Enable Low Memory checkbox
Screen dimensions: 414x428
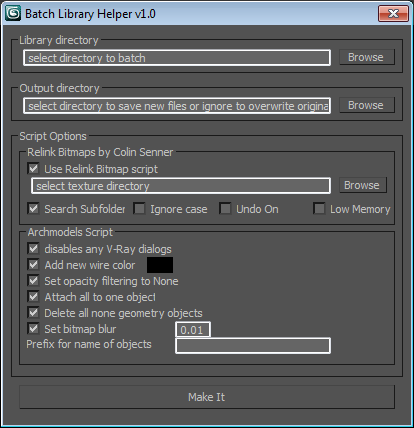319,209
